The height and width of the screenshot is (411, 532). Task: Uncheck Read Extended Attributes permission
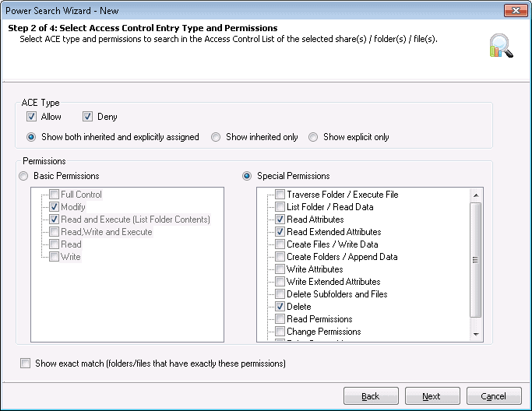coord(280,232)
